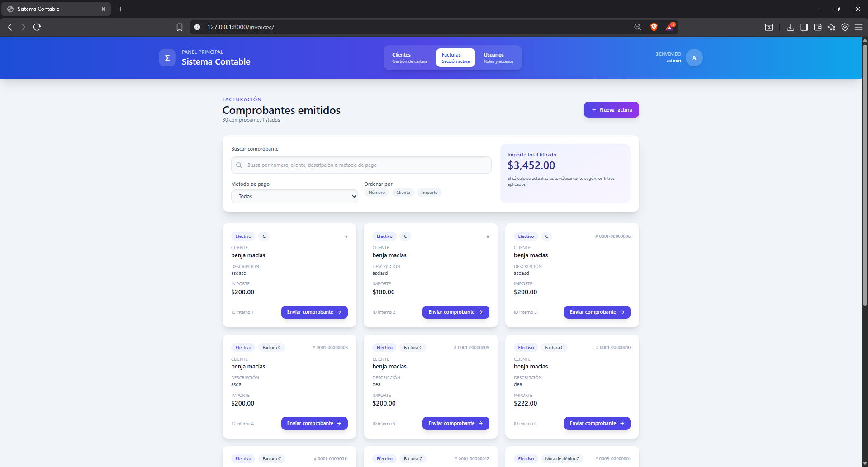Screen dimensions: 868x467
Task: Reload the page
Action: click(37, 27)
